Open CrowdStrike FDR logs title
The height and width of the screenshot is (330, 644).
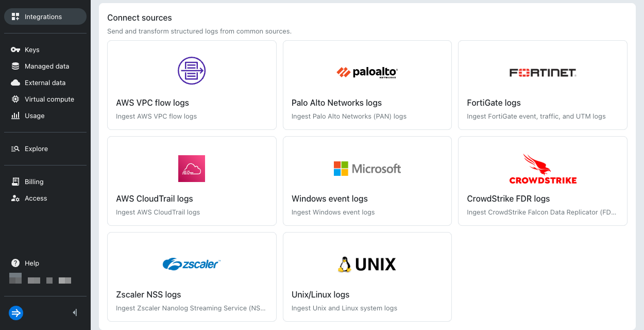click(x=508, y=199)
